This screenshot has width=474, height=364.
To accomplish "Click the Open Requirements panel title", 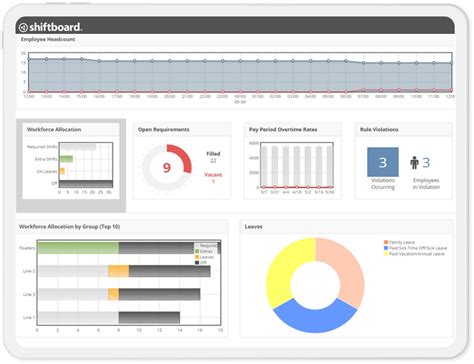I will tap(164, 129).
